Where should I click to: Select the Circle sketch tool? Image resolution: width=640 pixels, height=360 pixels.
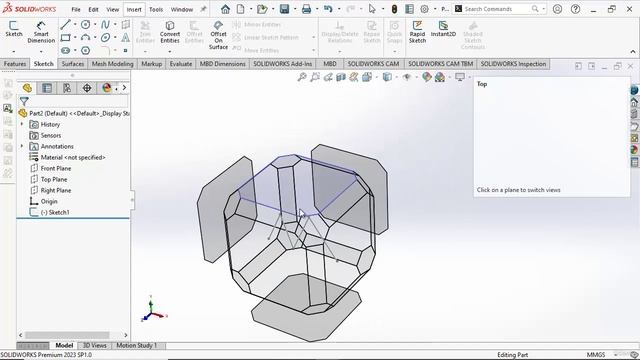[x=85, y=25]
